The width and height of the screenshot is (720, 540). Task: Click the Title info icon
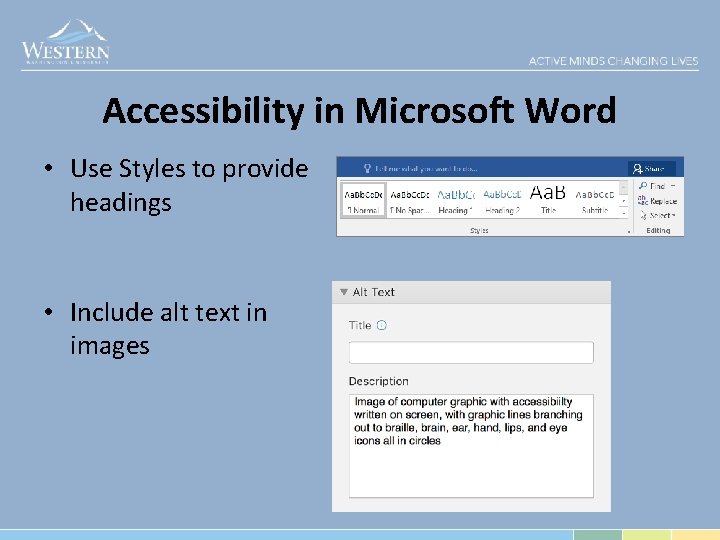[x=382, y=325]
